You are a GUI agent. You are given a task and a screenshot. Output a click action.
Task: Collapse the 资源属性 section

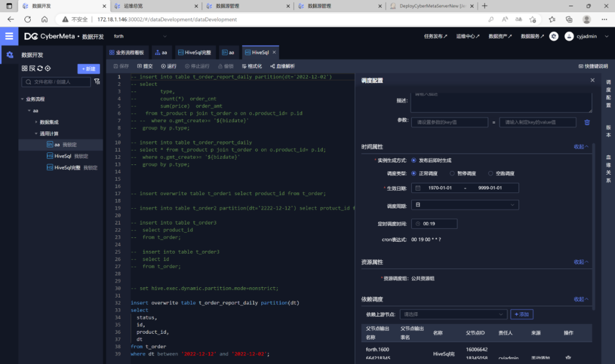[x=581, y=262]
